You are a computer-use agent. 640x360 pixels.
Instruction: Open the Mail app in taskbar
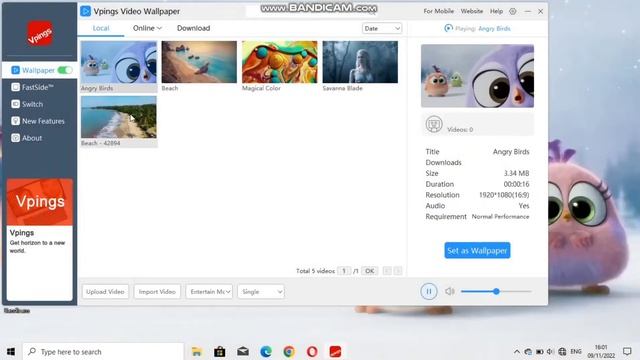[243, 351]
